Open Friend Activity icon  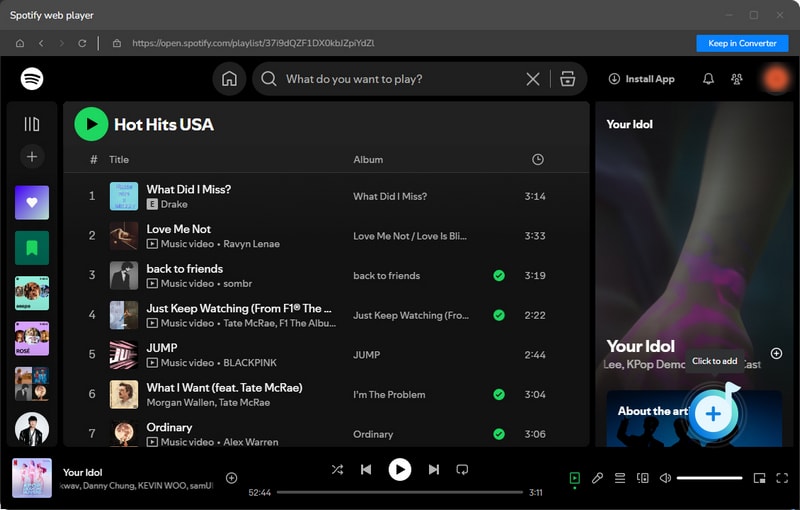click(x=736, y=79)
